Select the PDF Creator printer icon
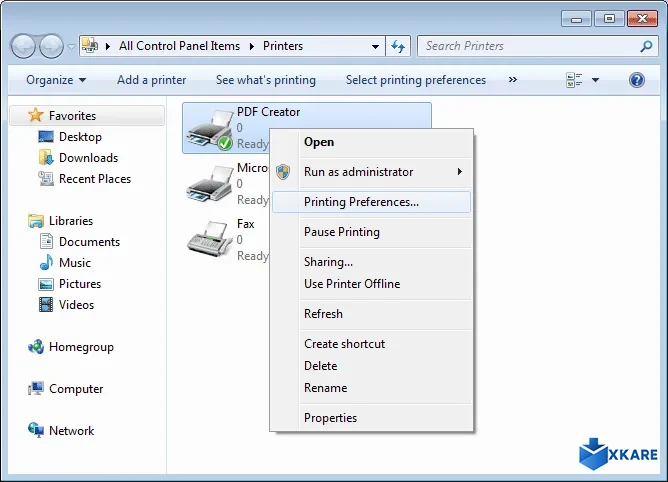 (x=210, y=129)
